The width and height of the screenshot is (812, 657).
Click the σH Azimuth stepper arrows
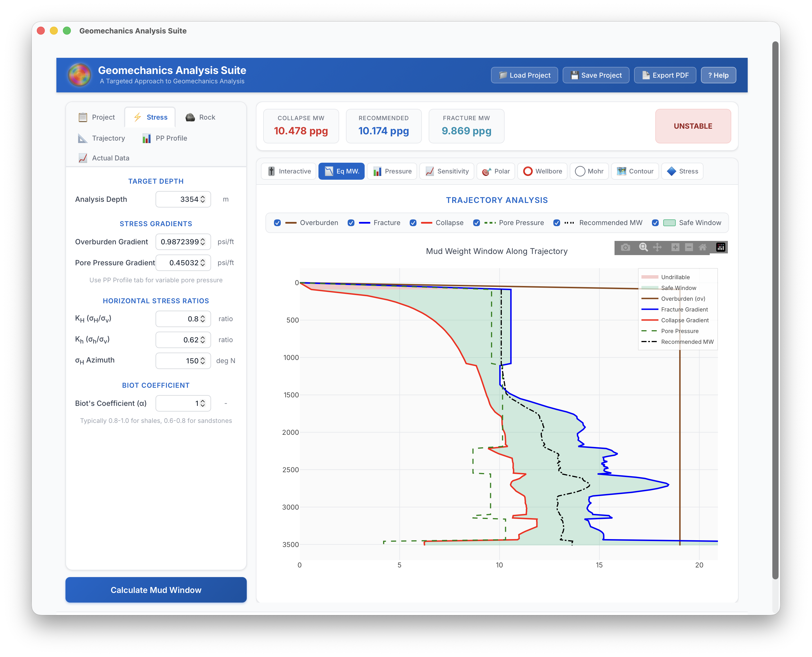[203, 361]
